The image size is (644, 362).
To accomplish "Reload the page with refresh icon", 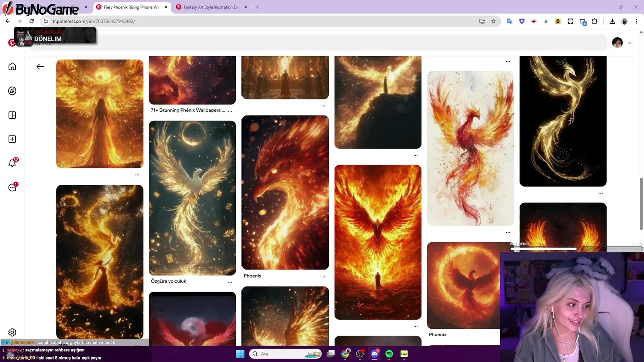I will (x=31, y=21).
